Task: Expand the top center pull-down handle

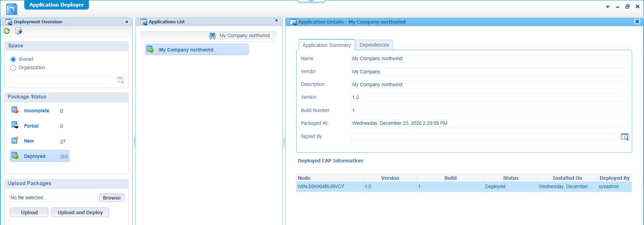Action: coord(311,1)
